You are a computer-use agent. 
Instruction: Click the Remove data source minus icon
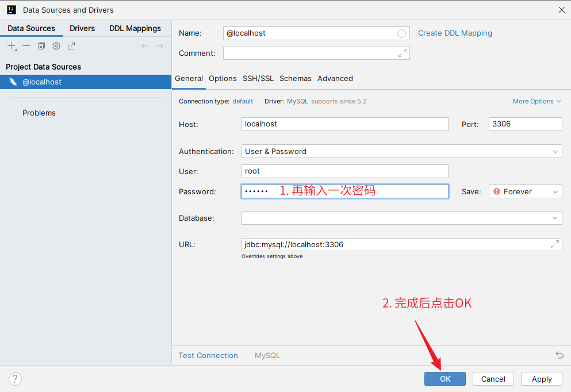coord(26,46)
